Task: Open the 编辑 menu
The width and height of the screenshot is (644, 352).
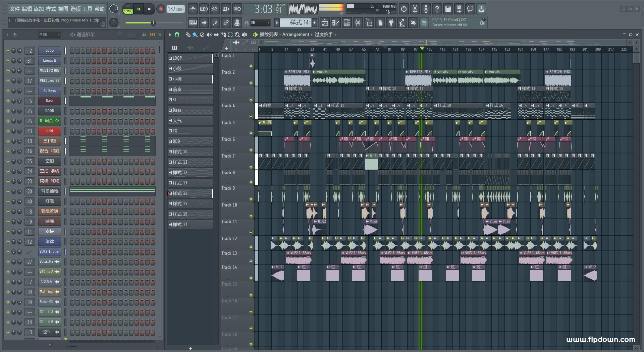Action: (27, 9)
